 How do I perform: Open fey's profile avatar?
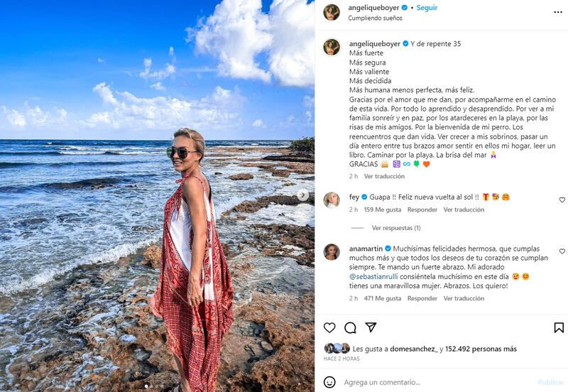(332, 200)
